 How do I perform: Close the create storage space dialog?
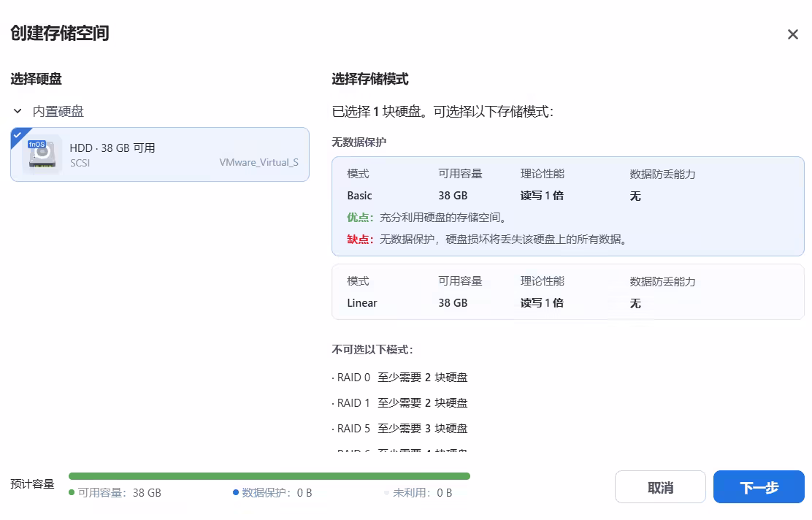pyautogui.click(x=792, y=35)
